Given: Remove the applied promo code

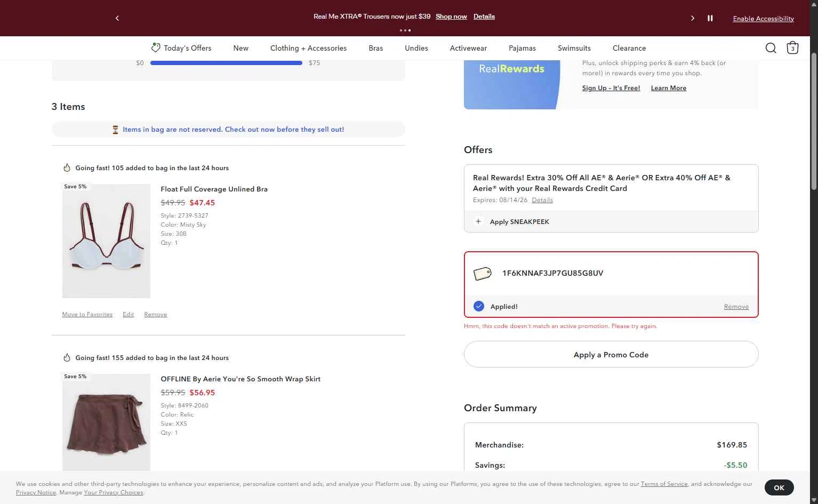Looking at the screenshot, I should [x=736, y=307].
